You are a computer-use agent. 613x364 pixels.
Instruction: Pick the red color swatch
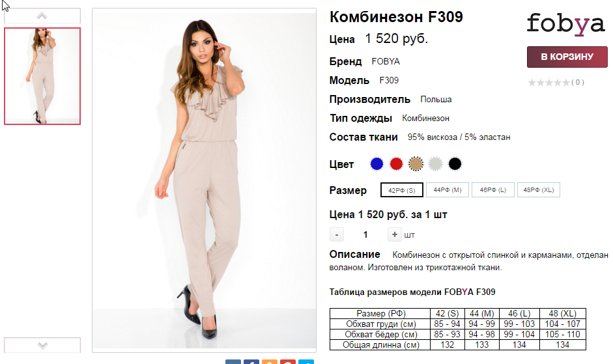point(396,164)
